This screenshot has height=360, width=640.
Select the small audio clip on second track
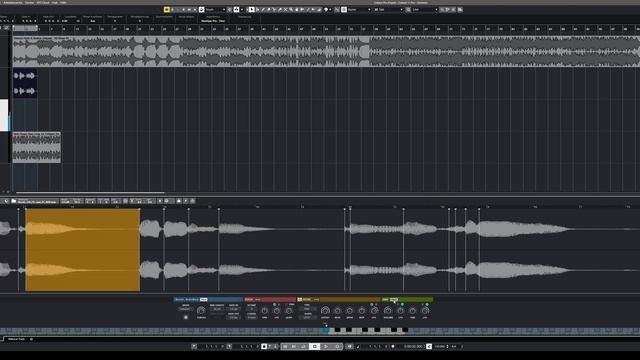[25, 83]
